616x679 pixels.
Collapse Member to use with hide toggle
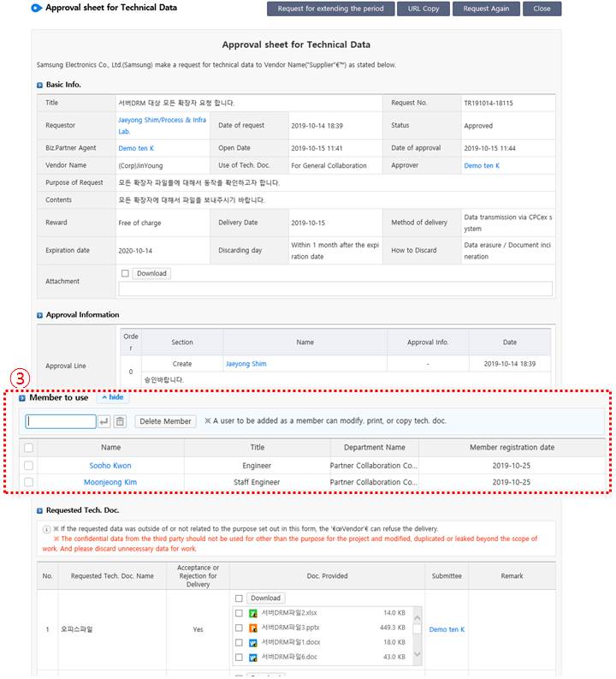[113, 398]
